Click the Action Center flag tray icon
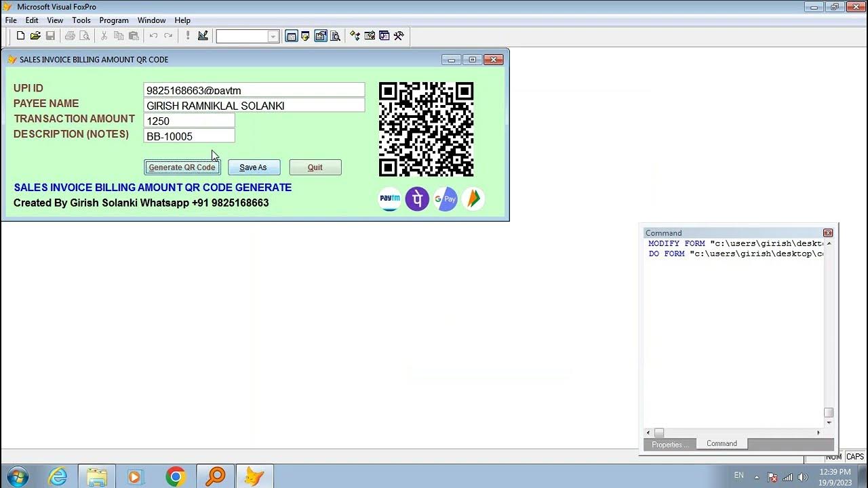 (x=772, y=477)
